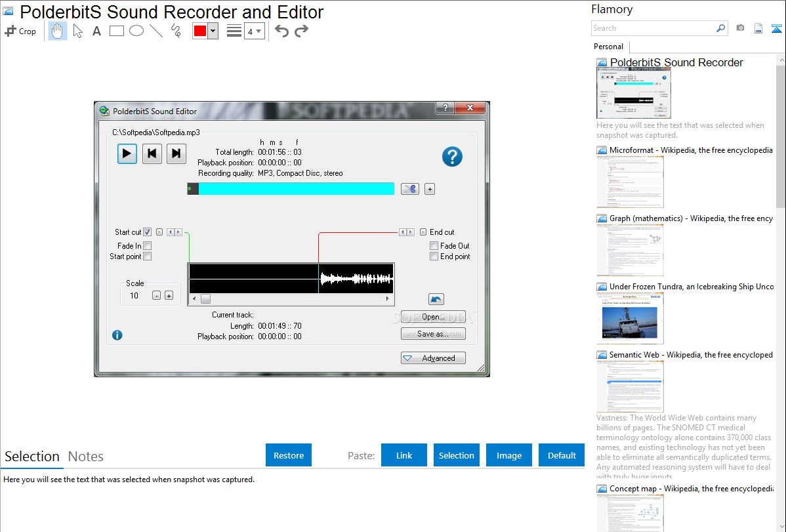Click the blue info icon

117,335
